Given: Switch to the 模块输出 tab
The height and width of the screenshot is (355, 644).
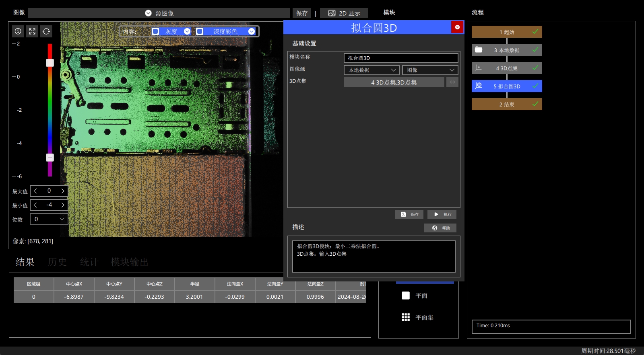Looking at the screenshot, I should point(130,262).
